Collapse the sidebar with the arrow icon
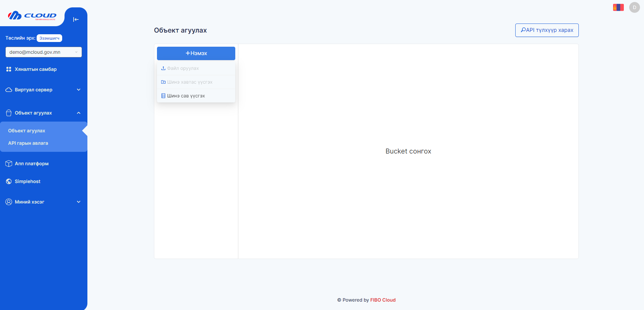Screen dimensions: 644x310 (76, 19)
